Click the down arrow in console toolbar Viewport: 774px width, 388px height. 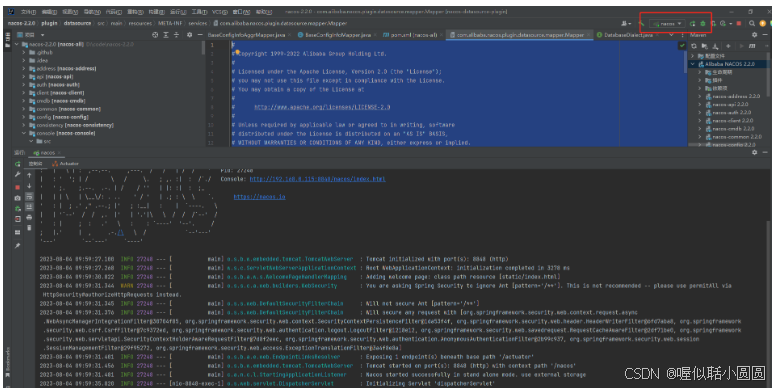29,186
